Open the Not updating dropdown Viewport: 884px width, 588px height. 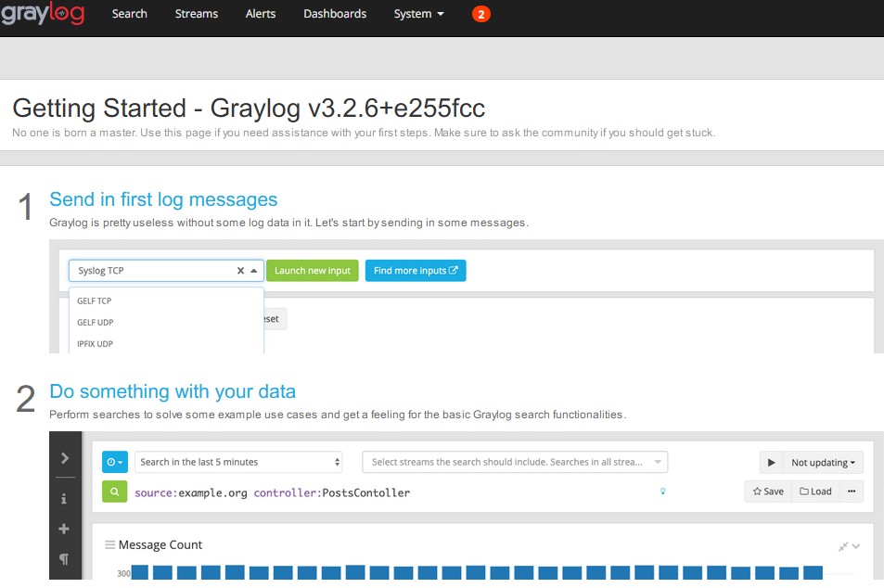click(x=823, y=462)
